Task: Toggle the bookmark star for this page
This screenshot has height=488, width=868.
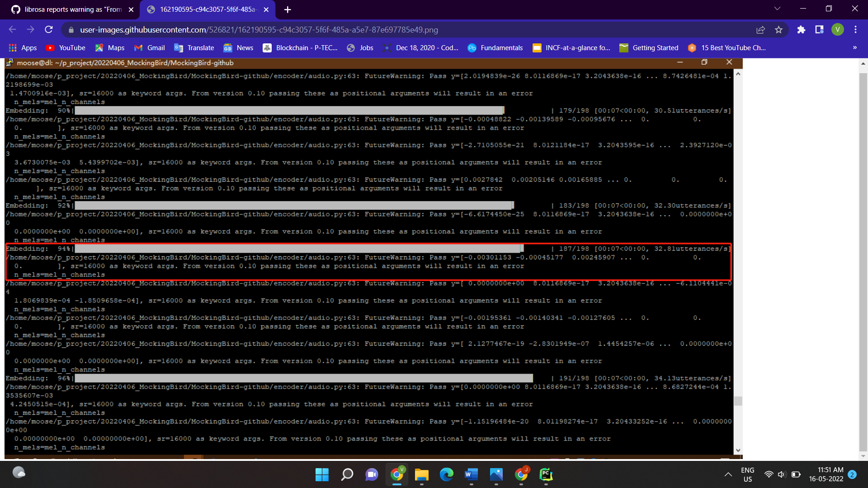Action: click(779, 29)
